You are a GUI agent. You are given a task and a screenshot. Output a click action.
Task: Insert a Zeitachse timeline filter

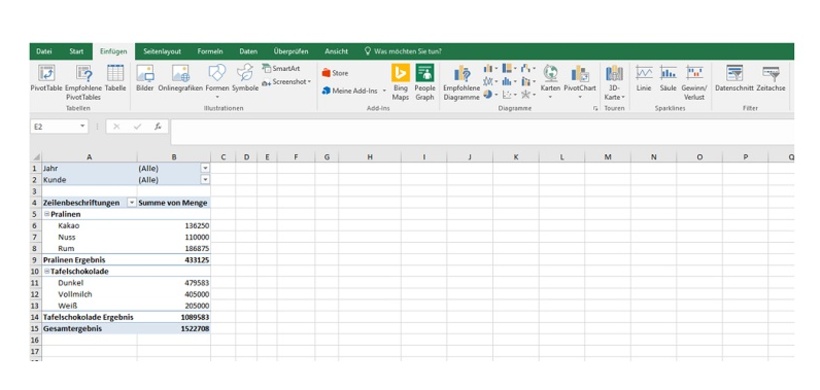(x=771, y=78)
